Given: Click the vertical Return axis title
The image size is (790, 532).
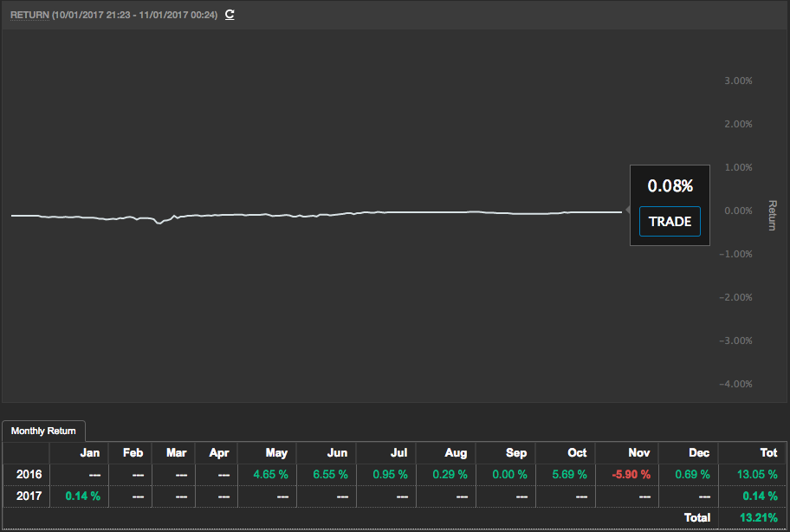Looking at the screenshot, I should (773, 216).
